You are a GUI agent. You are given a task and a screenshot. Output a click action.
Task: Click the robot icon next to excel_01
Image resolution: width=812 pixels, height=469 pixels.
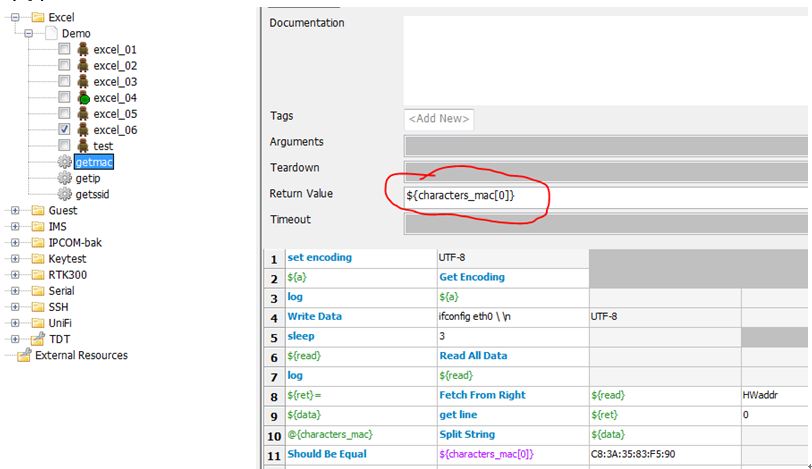[x=83, y=50]
